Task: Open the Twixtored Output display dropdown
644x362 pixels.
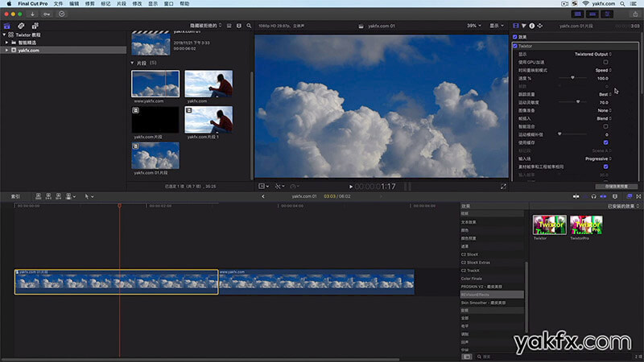Action: coord(593,54)
